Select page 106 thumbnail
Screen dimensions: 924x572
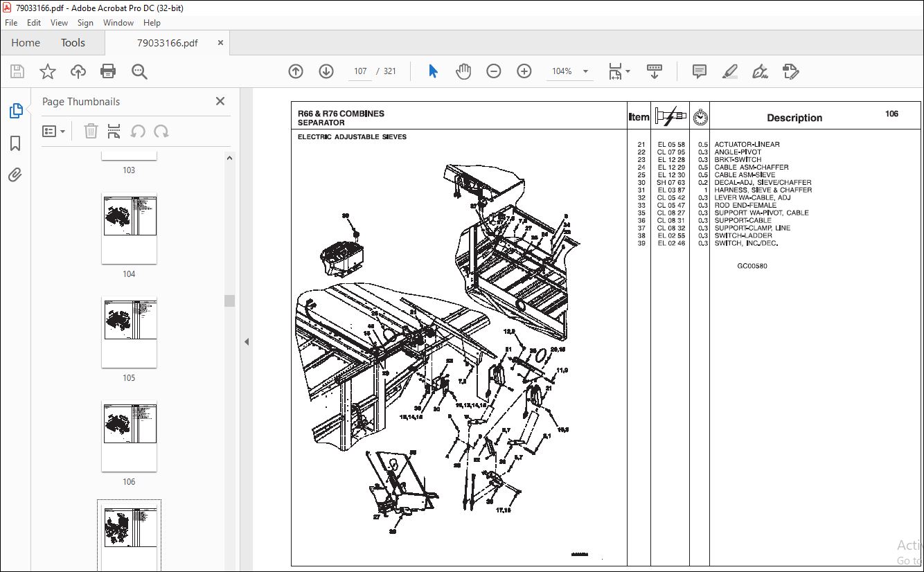click(x=129, y=436)
